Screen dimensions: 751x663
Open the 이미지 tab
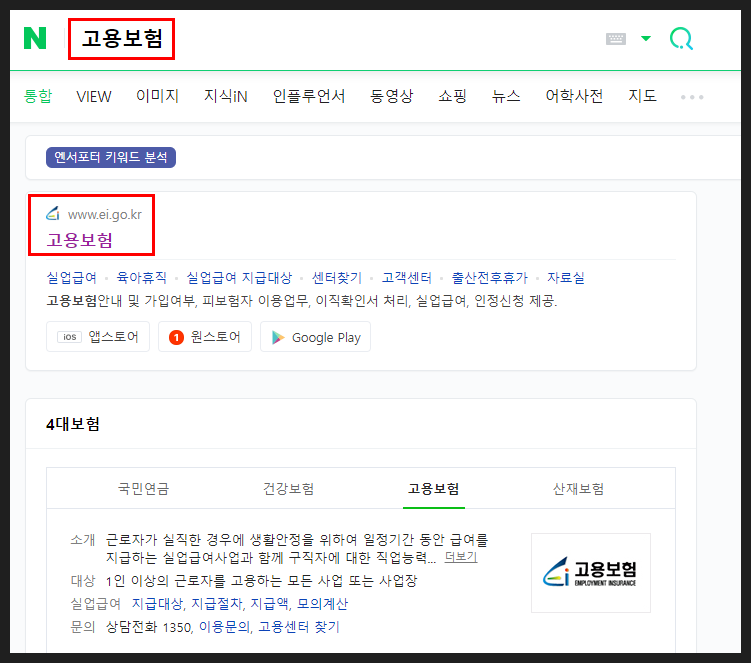point(157,96)
